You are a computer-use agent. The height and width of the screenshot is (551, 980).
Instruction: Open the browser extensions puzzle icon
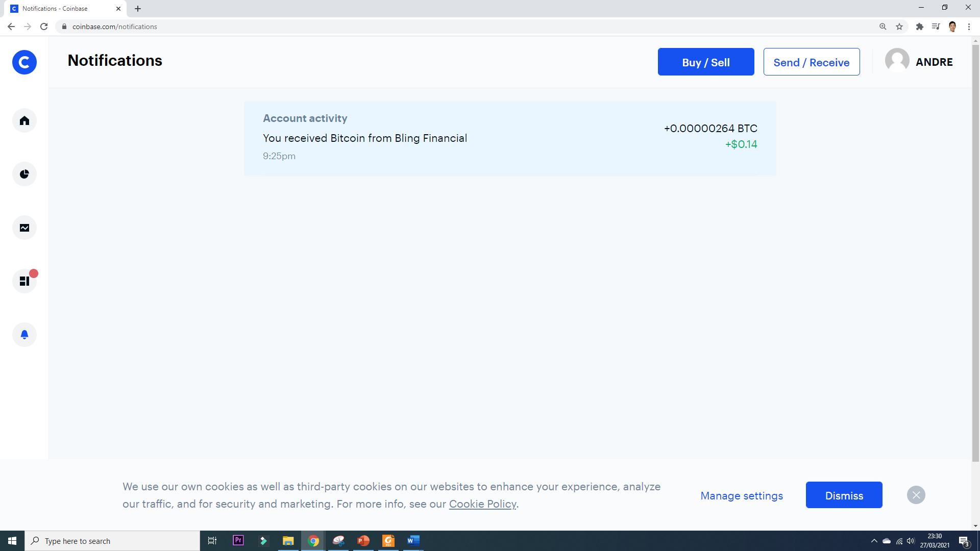[x=920, y=27]
